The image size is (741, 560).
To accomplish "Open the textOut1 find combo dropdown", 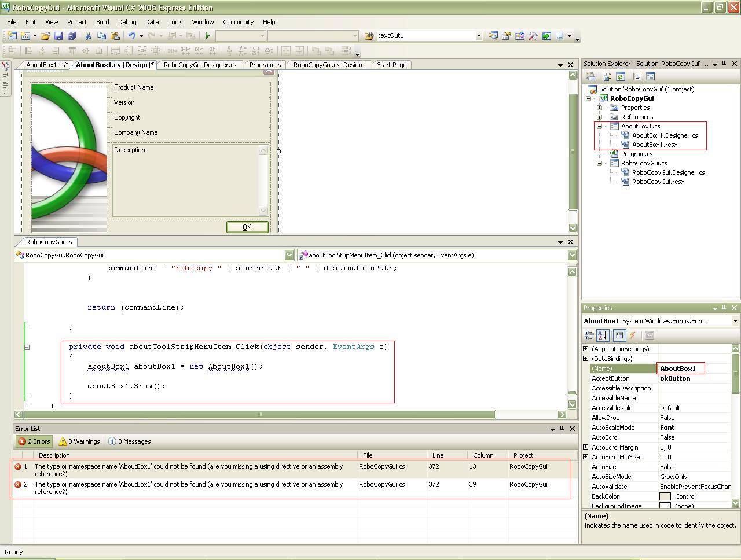I will click(479, 36).
